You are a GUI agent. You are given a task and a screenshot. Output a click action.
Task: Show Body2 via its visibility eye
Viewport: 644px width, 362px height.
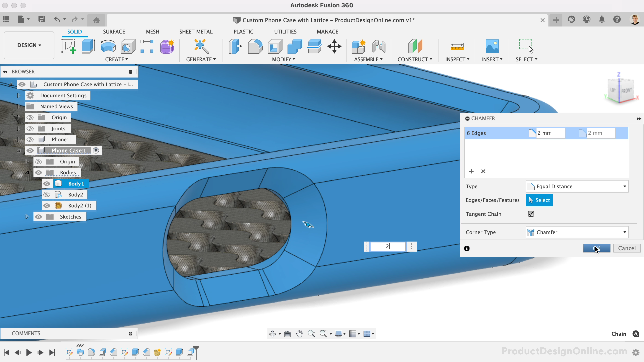point(47,195)
